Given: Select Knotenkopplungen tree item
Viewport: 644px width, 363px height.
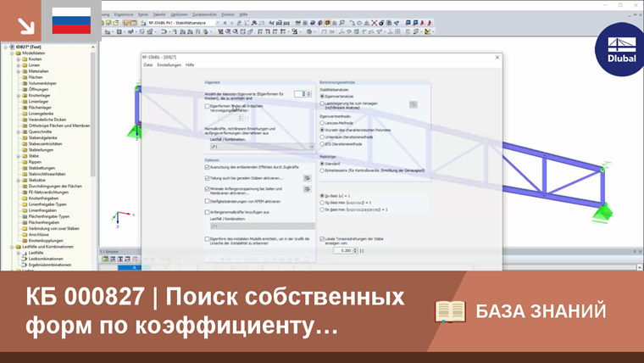Looking at the screenshot, I should (46, 241).
